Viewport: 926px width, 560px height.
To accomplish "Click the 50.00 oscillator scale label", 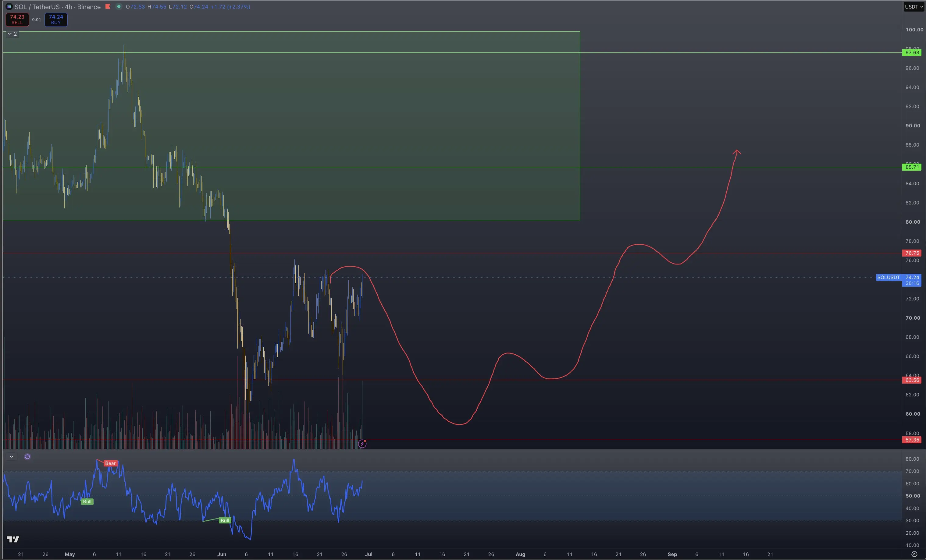I will [913, 496].
